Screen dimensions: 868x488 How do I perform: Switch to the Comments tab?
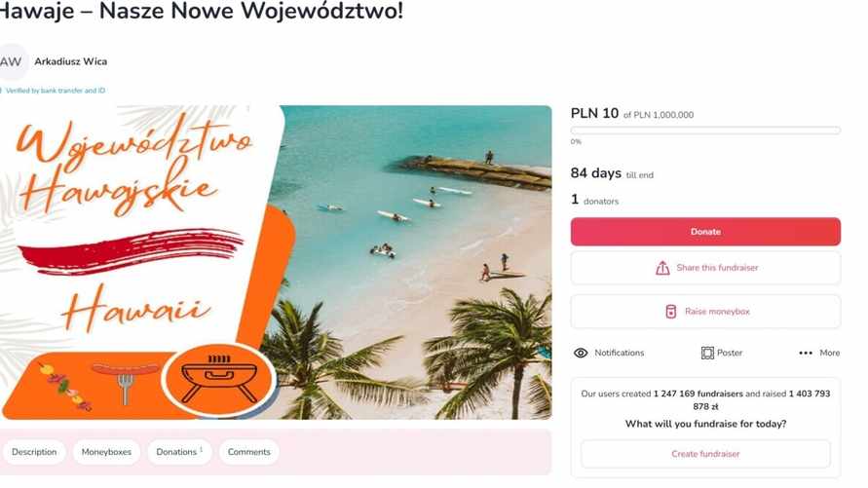[249, 452]
